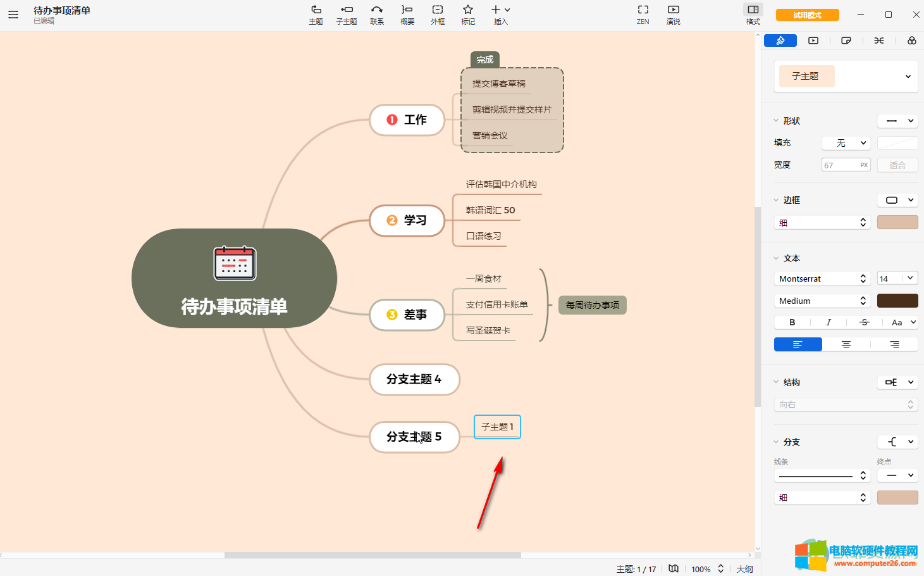Switch to the sticker tab in the panel
The width and height of the screenshot is (924, 576).
(x=846, y=41)
